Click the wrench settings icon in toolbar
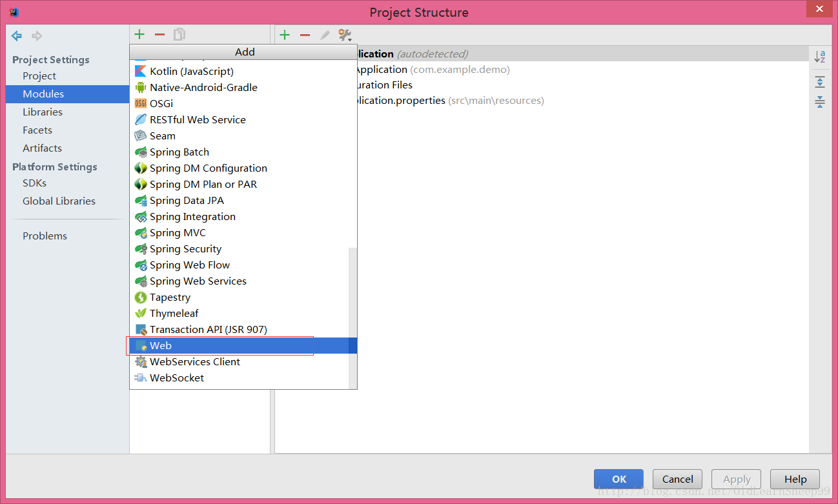838x504 pixels. click(345, 35)
